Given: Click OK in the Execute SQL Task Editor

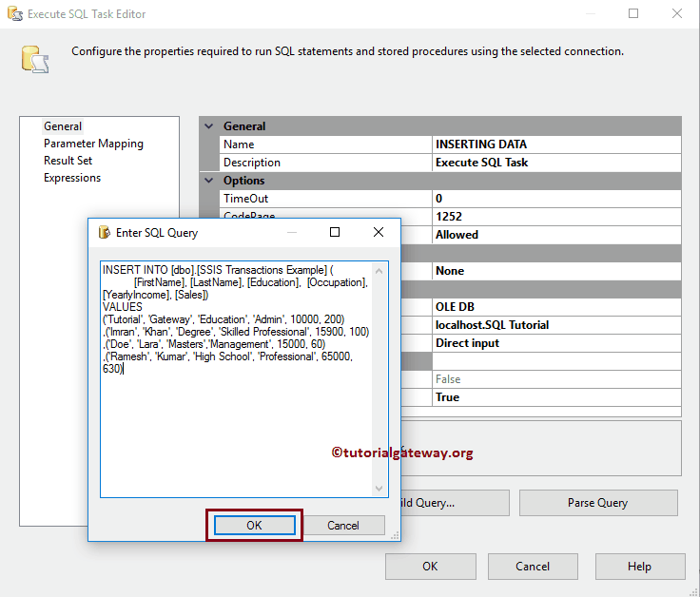Looking at the screenshot, I should 430,567.
